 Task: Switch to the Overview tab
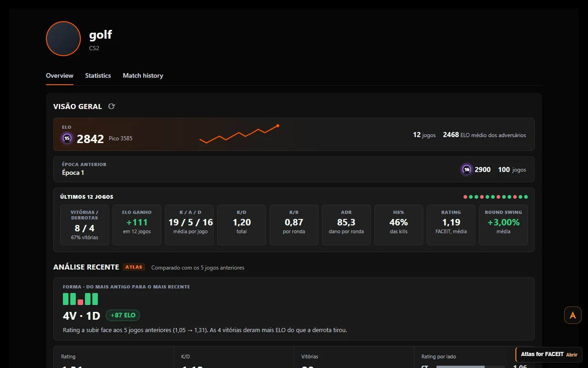pos(60,75)
